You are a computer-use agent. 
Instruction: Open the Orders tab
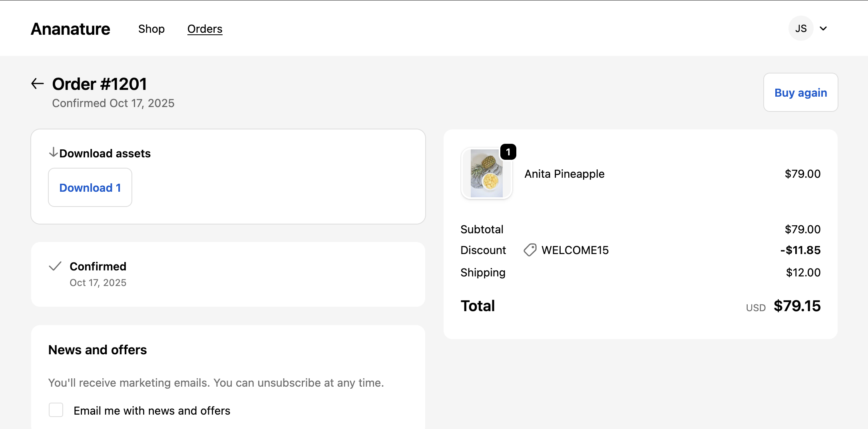(205, 29)
